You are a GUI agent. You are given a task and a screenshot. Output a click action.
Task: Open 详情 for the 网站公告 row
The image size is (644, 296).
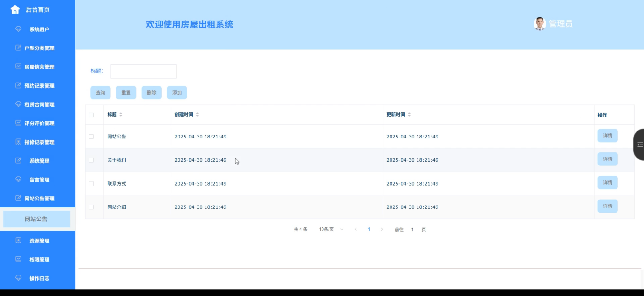tap(608, 136)
